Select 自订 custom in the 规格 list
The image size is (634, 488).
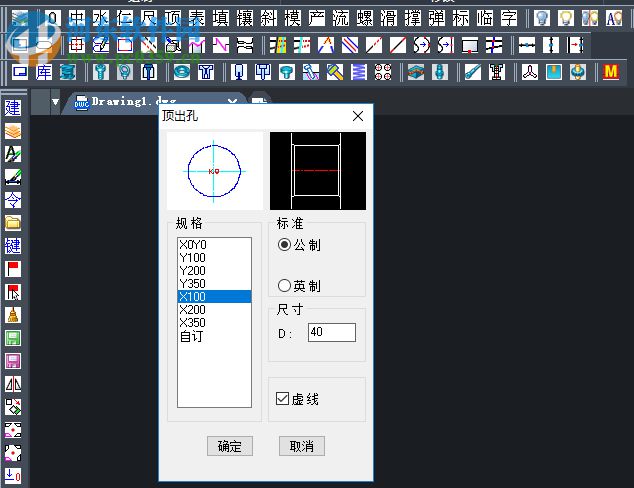coord(214,336)
